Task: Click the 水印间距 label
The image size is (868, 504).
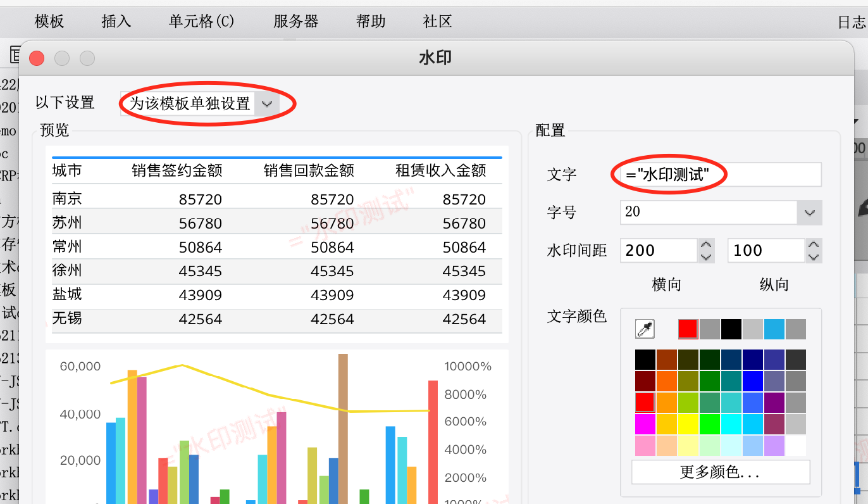Action: point(577,251)
